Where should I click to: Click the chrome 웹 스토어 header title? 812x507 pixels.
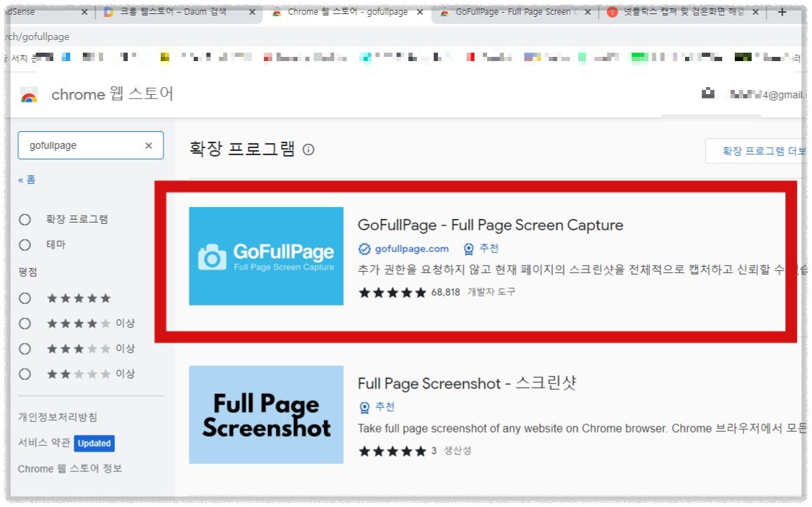112,94
